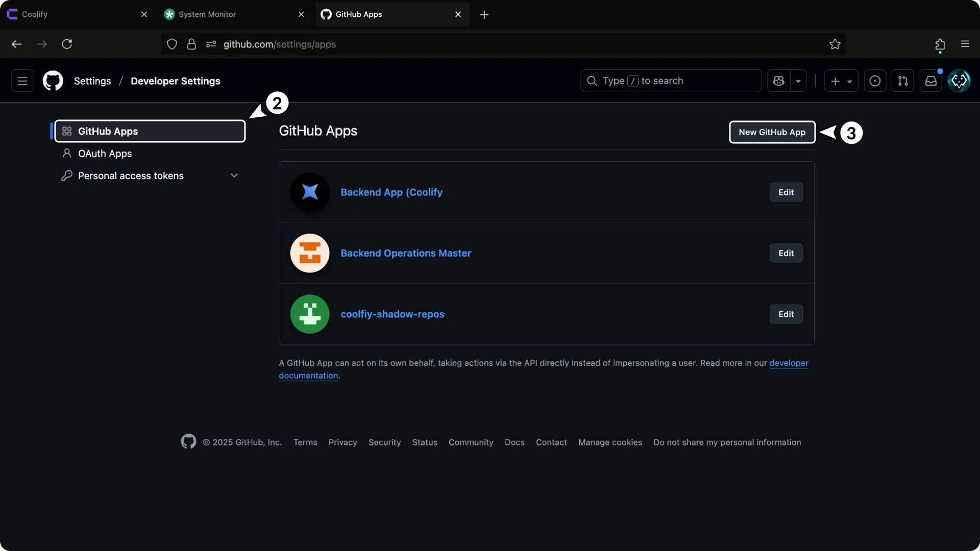Edit the Backend Operations Master app
Screen dimensions: 980x551
tap(786, 253)
